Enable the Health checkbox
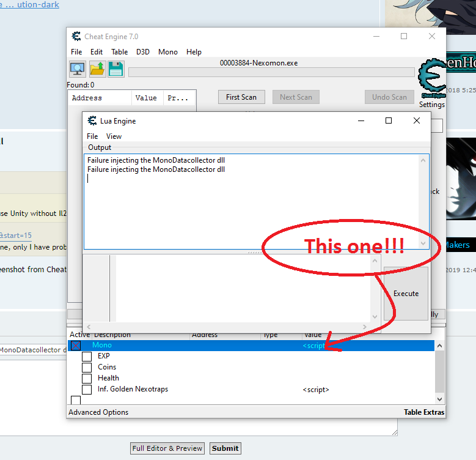476x460 pixels. pos(87,378)
